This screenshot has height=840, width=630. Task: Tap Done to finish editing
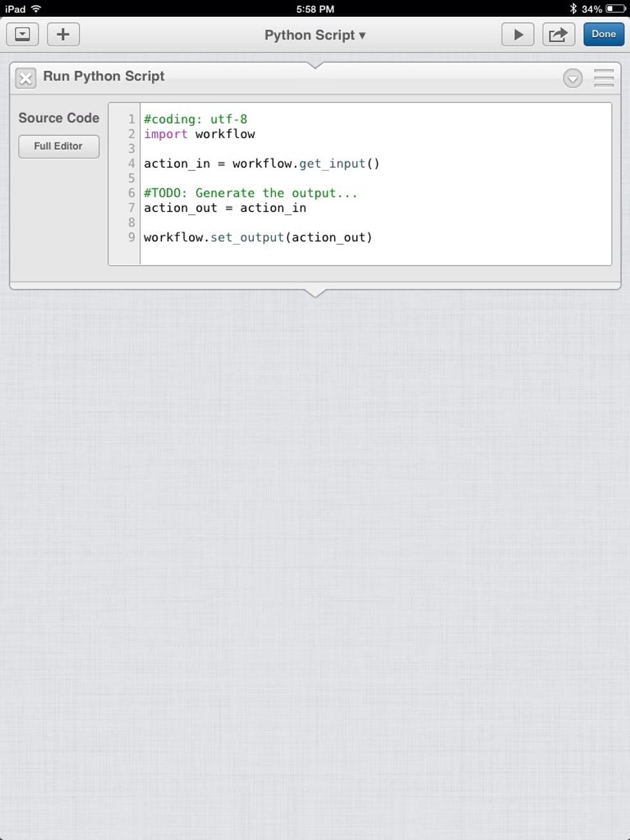(x=603, y=34)
